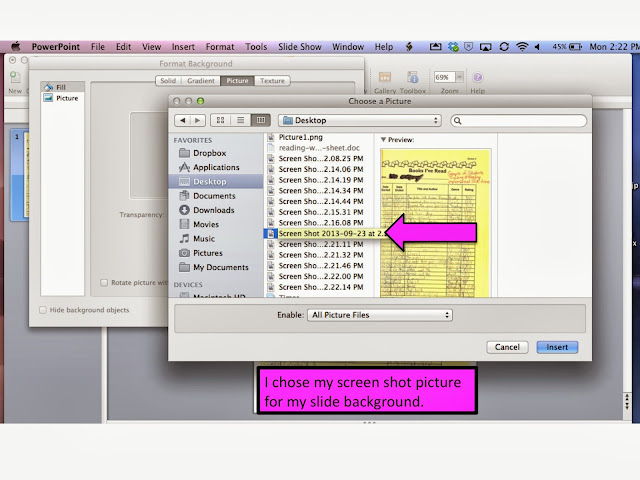The height and width of the screenshot is (480, 640).
Task: Toggle Hide background objects checkbox
Action: (x=43, y=310)
